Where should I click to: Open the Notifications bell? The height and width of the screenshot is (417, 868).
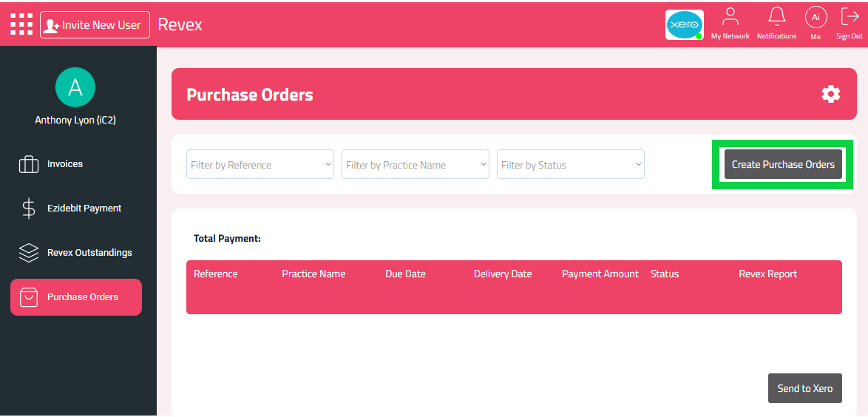point(776,24)
